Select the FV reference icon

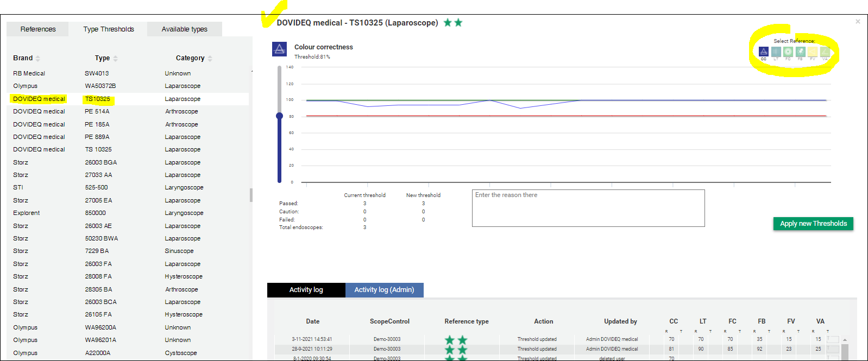point(813,52)
